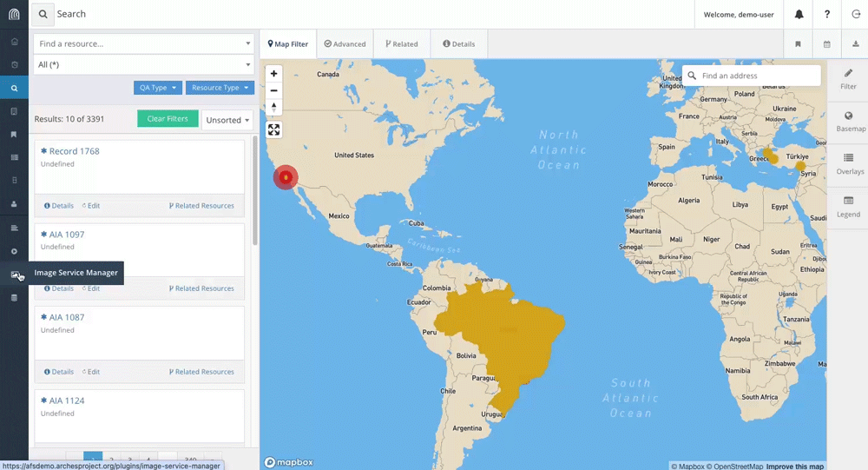
Task: Zoom in the map with plus button
Action: click(x=273, y=74)
